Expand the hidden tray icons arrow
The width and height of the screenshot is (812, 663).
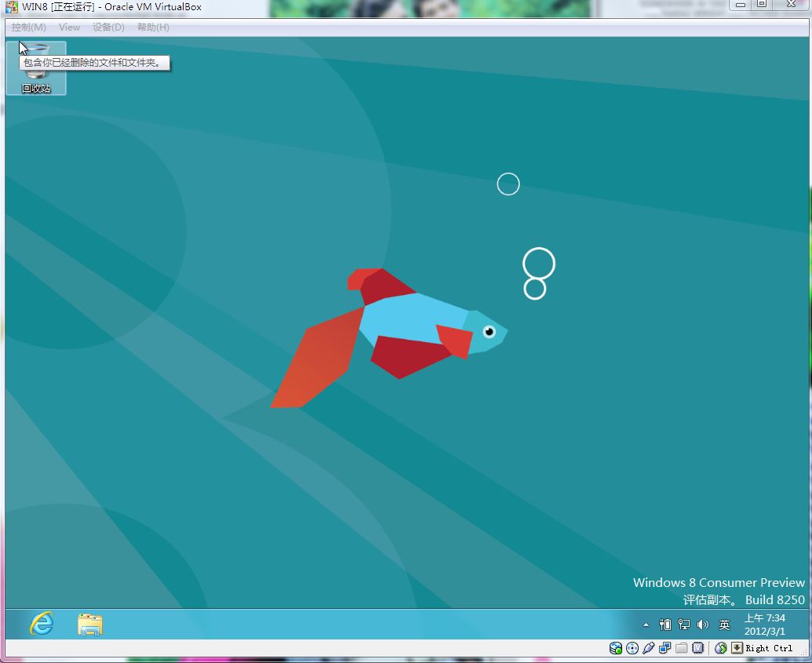646,625
